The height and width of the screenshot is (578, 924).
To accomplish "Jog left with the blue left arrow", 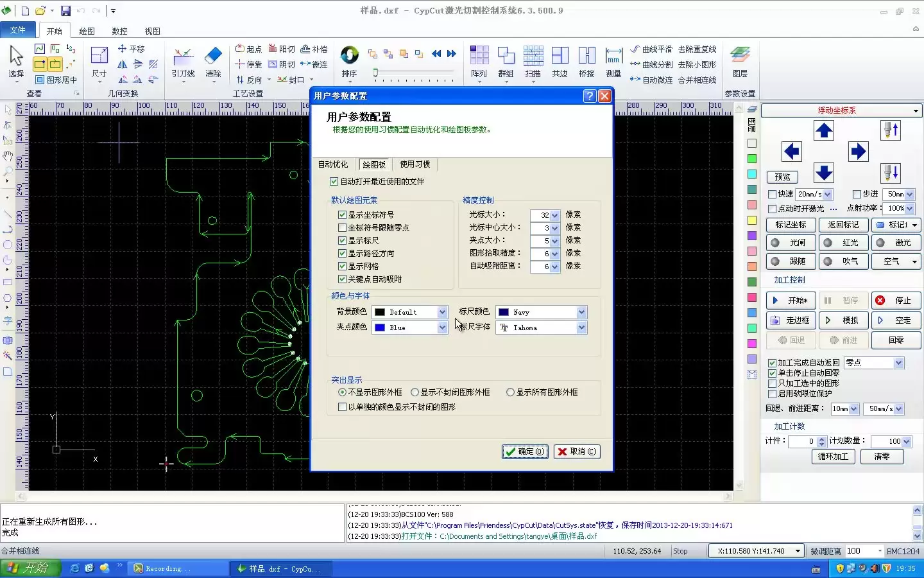I will (x=792, y=152).
